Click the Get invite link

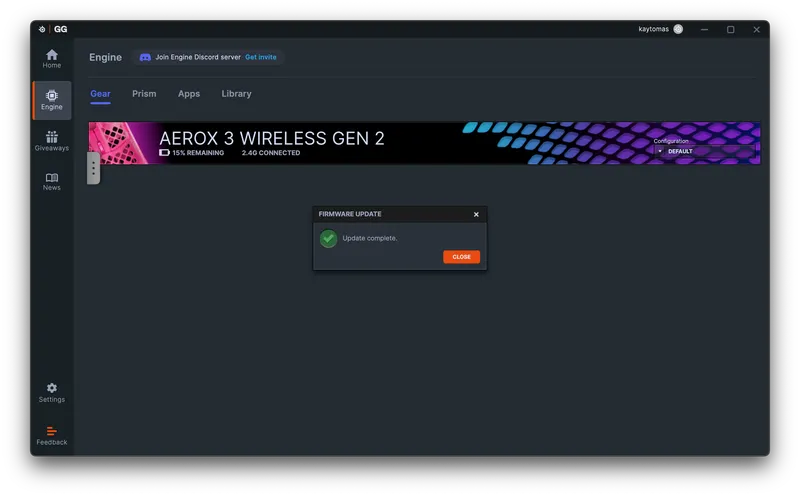(261, 57)
